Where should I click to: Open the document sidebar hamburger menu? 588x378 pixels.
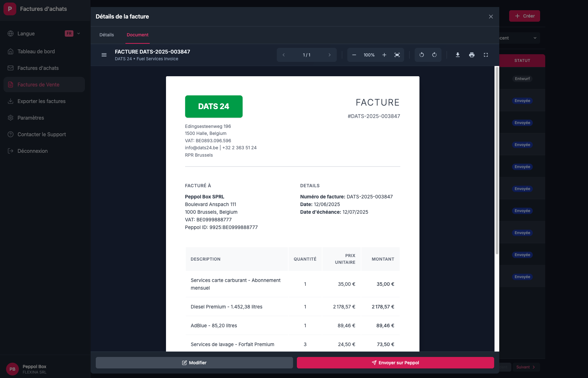pos(104,55)
